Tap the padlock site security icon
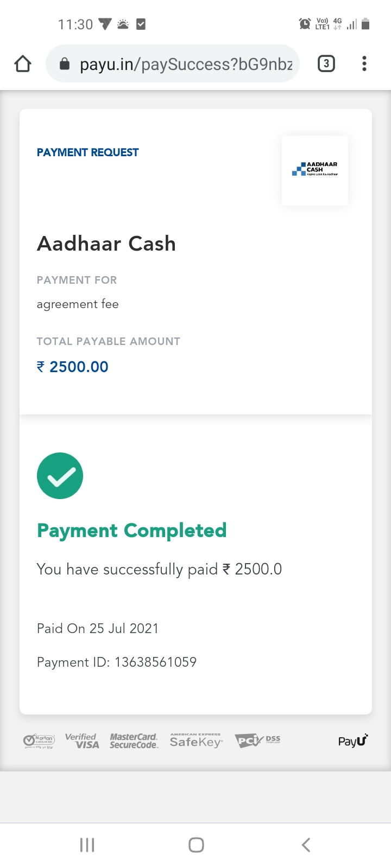 [x=65, y=64]
